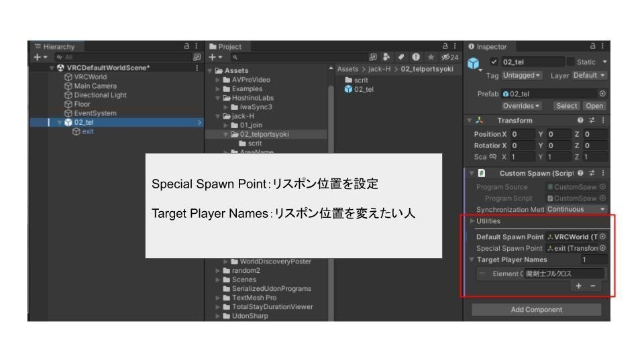Open Synchronization Method Continuous dropdown
Image resolution: width=644 pixels, height=362 pixels.
click(x=576, y=209)
